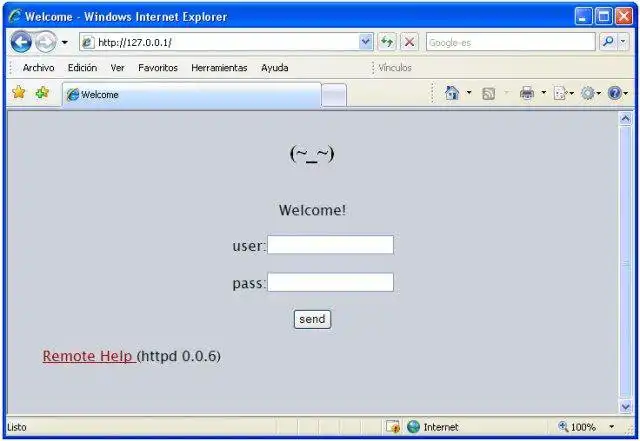This screenshot has height=441, width=640.
Task: Click the address bar showing http://127.0.0.1/
Action: (x=220, y=42)
